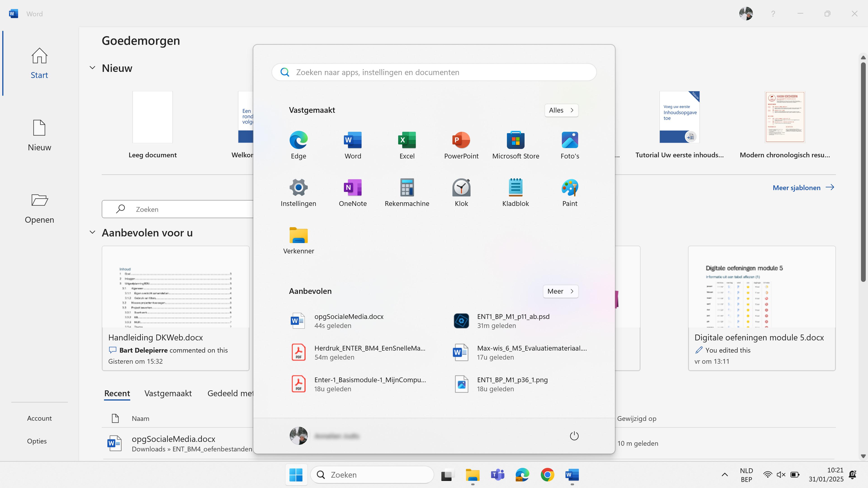
Task: Click the power button icon
Action: tap(574, 436)
